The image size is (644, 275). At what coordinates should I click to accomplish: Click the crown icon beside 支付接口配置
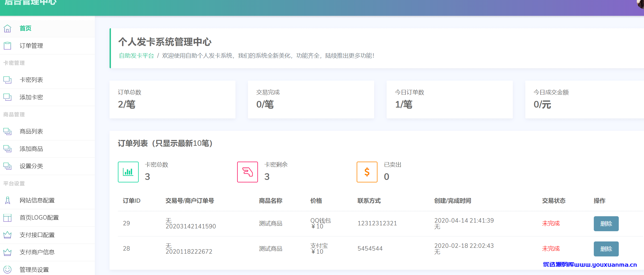pos(7,235)
